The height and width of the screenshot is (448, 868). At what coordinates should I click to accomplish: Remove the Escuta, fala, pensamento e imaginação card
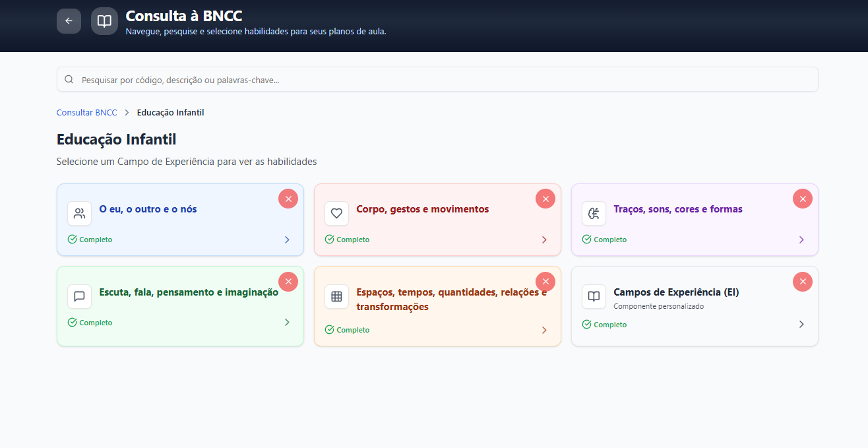point(288,282)
